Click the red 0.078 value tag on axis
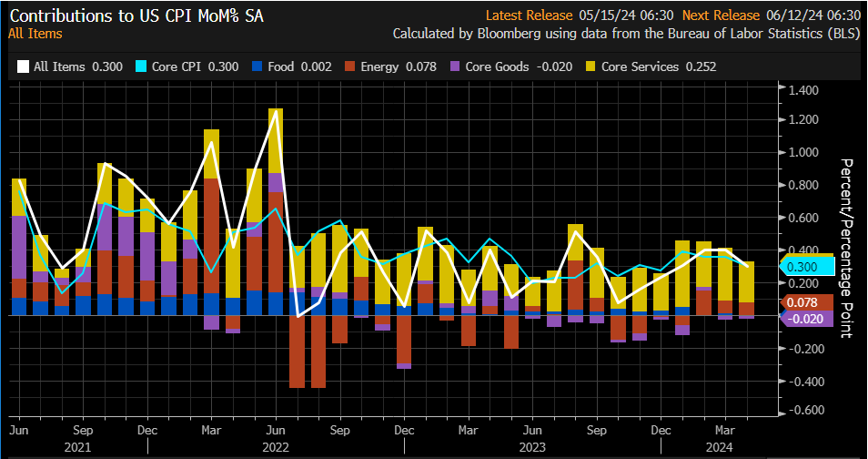 click(803, 302)
